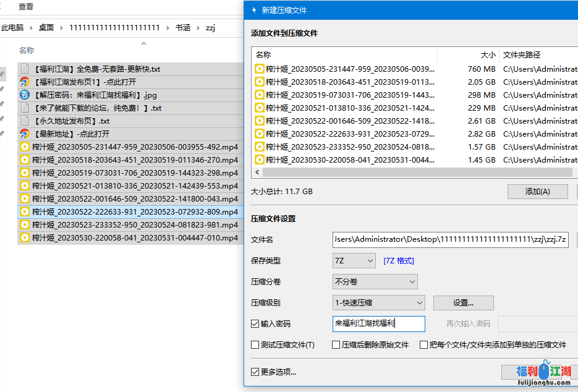Image resolution: width=578 pixels, height=392 pixels.
Task: Click the video icon of 榨汁姬_20230530 in archive list
Action: (260, 160)
